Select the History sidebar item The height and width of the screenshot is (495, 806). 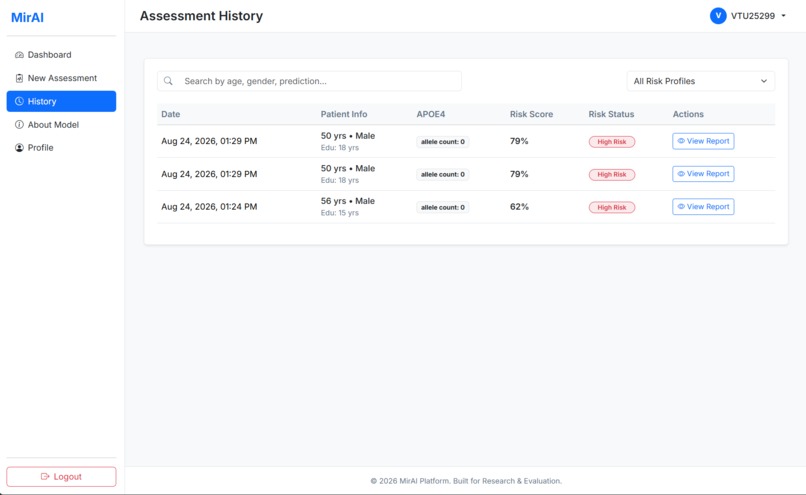pos(61,101)
